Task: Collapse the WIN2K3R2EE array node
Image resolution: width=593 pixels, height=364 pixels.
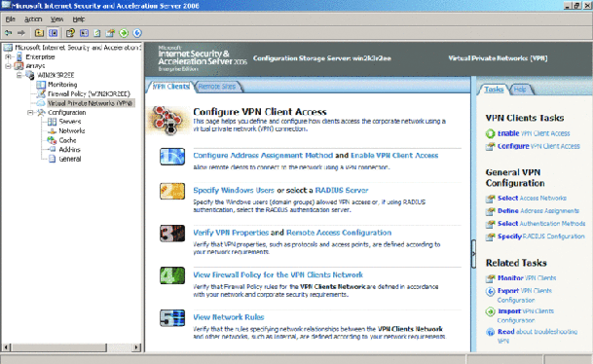Action: [19, 75]
